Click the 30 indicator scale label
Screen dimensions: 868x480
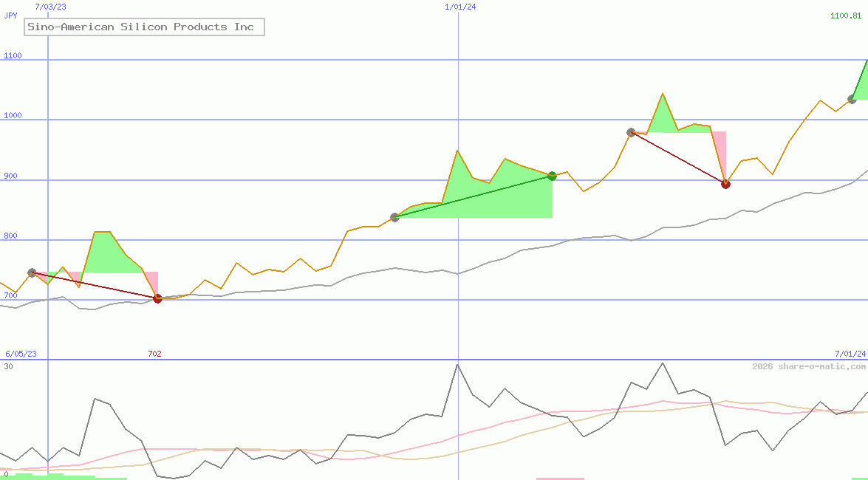click(x=8, y=366)
